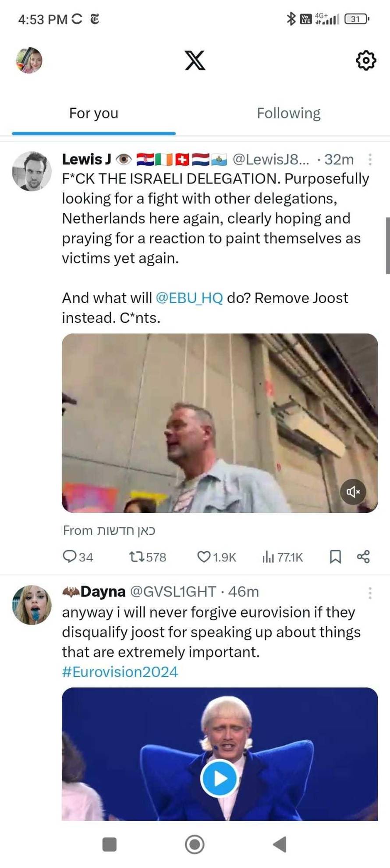Bookmark Lewis J's post

click(x=335, y=557)
